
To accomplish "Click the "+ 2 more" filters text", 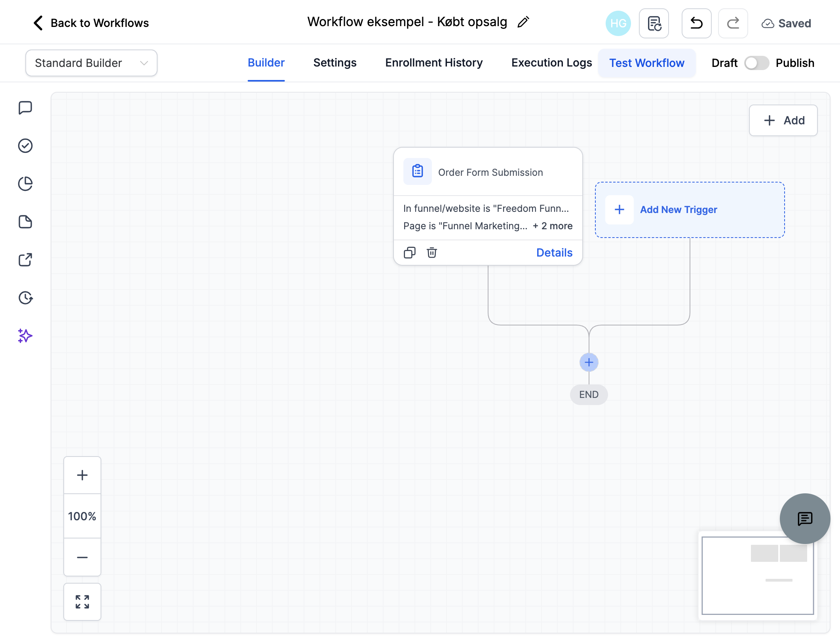I will [553, 226].
